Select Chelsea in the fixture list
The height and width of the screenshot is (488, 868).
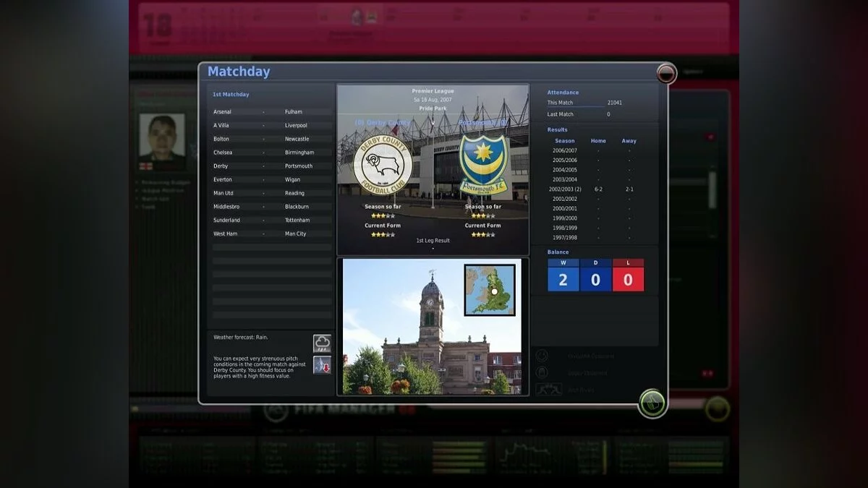(x=222, y=153)
